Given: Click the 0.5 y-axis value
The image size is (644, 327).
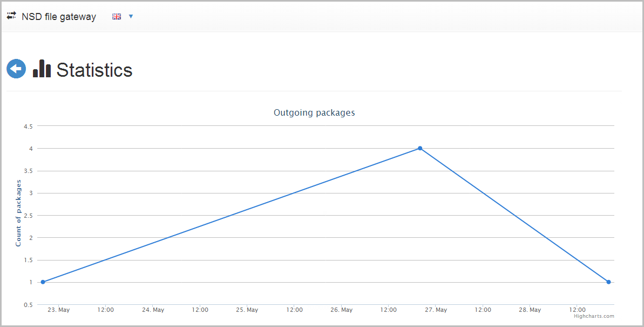Looking at the screenshot, I should click(x=28, y=305).
